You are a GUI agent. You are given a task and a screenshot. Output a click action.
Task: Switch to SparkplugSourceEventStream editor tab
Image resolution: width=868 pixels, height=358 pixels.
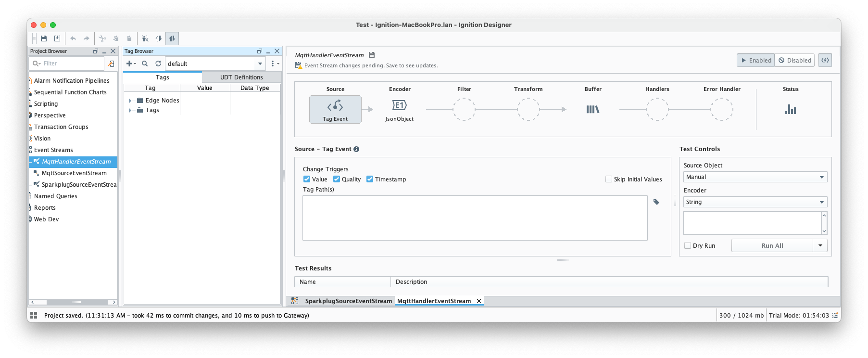click(348, 301)
